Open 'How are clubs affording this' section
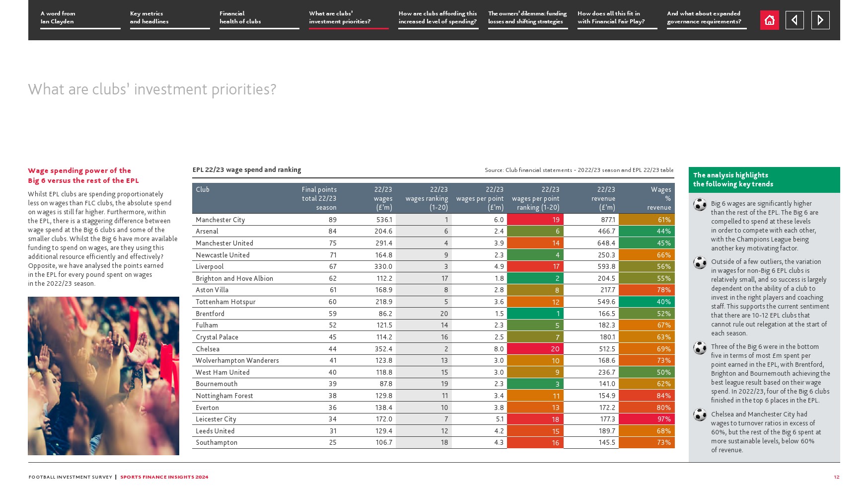The image size is (868, 493). (438, 18)
